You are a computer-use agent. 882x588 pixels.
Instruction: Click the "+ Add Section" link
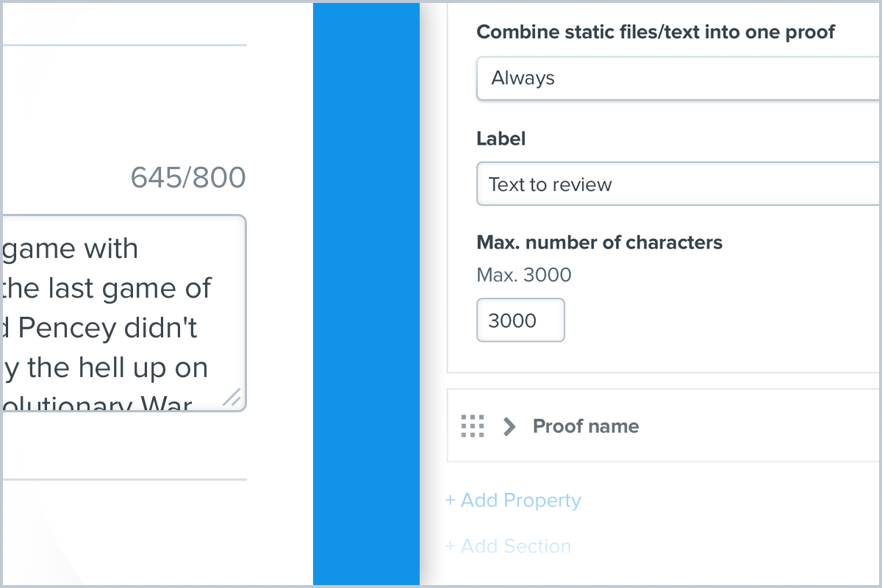(x=508, y=546)
